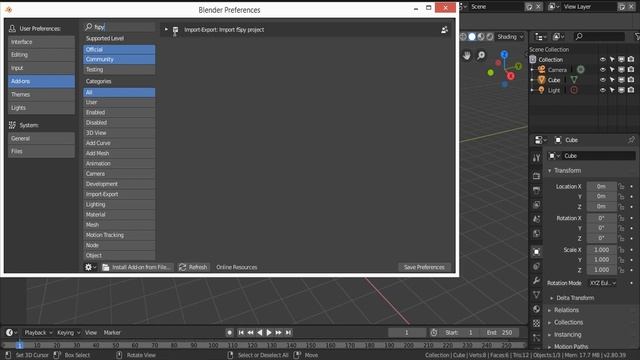Toggle render visibility of the Collection

pos(631,60)
